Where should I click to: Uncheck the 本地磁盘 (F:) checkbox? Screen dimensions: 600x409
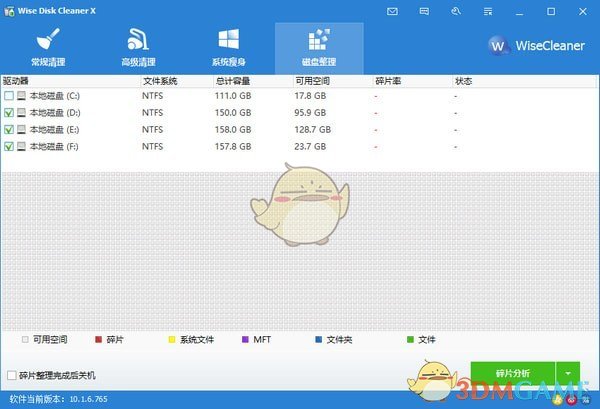tap(9, 146)
